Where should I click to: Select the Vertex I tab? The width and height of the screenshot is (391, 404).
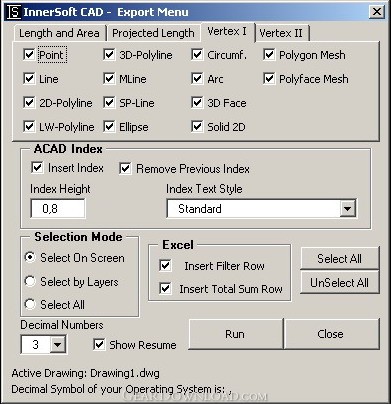[x=227, y=32]
